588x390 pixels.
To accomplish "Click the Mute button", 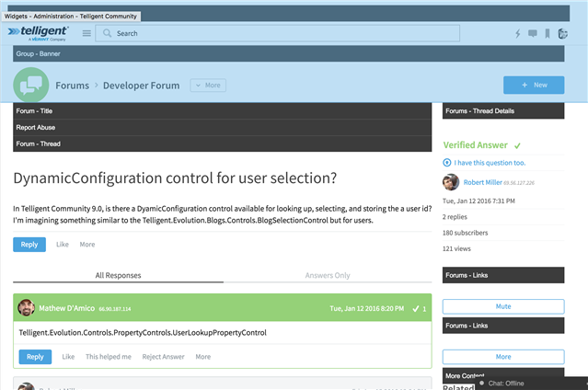I will point(503,306).
